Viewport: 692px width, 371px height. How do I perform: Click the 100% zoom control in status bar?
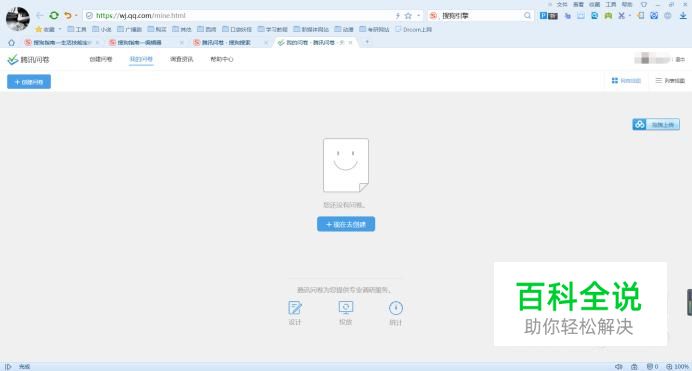[x=677, y=367]
